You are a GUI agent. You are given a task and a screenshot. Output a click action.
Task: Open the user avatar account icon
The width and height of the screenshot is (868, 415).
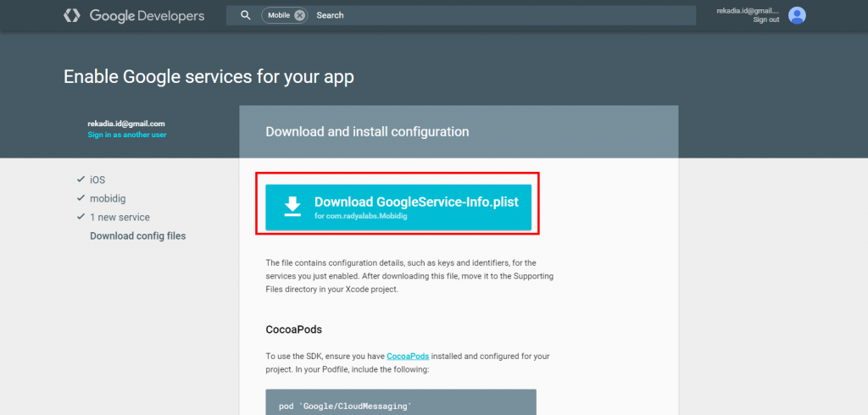click(x=797, y=15)
